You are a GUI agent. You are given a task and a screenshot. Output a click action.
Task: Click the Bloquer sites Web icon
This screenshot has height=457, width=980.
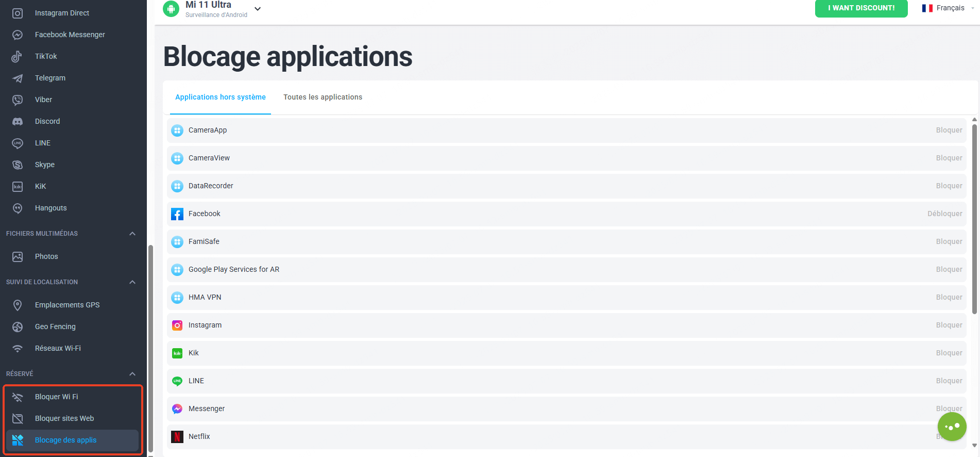(18, 418)
